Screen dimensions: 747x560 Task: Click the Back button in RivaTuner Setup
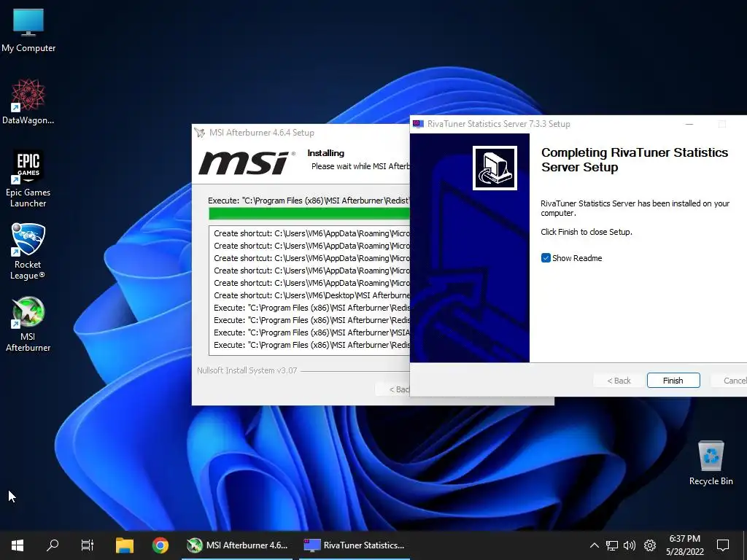(619, 381)
